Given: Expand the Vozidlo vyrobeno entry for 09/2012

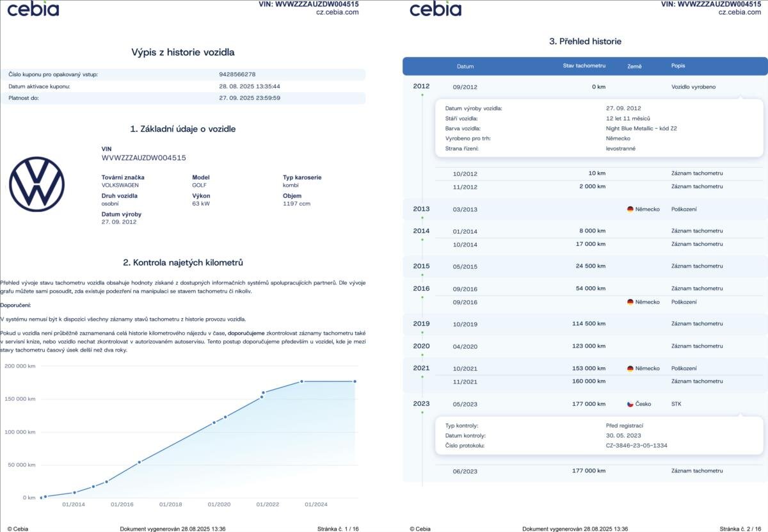Looking at the screenshot, I should pos(693,86).
